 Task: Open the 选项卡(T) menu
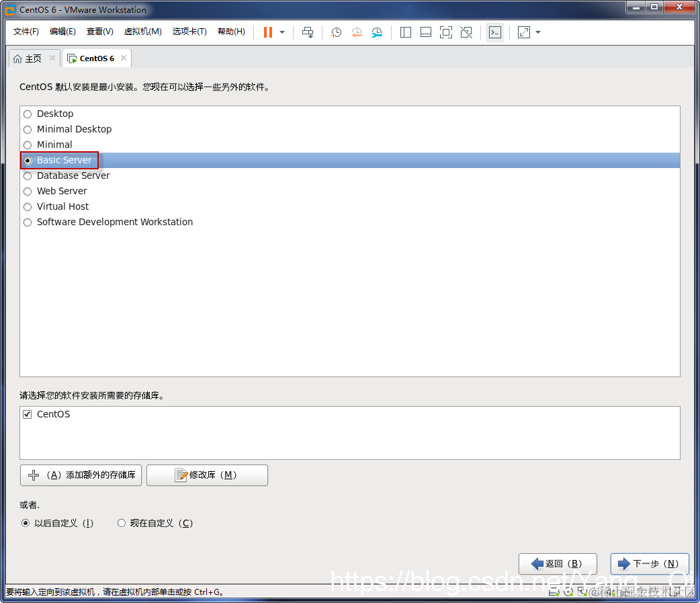(x=189, y=32)
